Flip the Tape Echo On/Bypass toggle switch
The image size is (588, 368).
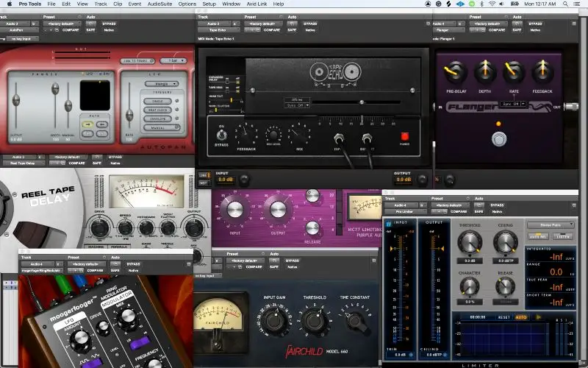click(x=221, y=135)
